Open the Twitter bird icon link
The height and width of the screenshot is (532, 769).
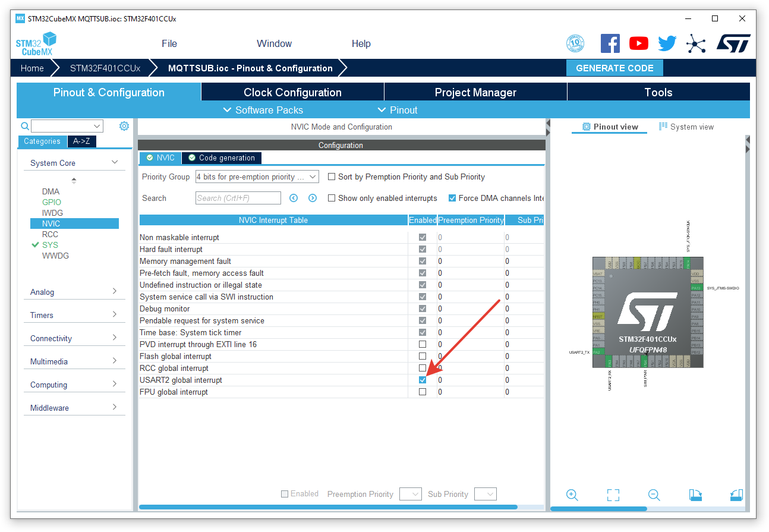[x=667, y=43]
